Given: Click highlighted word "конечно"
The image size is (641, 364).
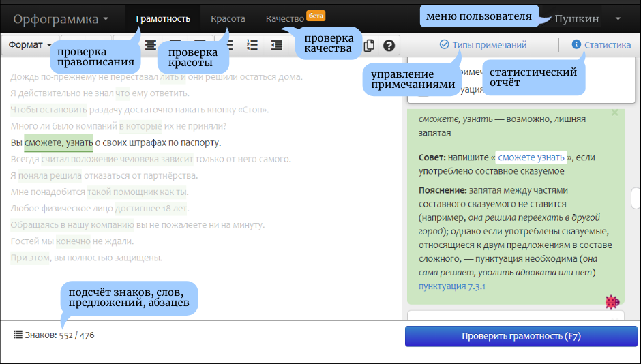Looking at the screenshot, I should pos(73,241).
